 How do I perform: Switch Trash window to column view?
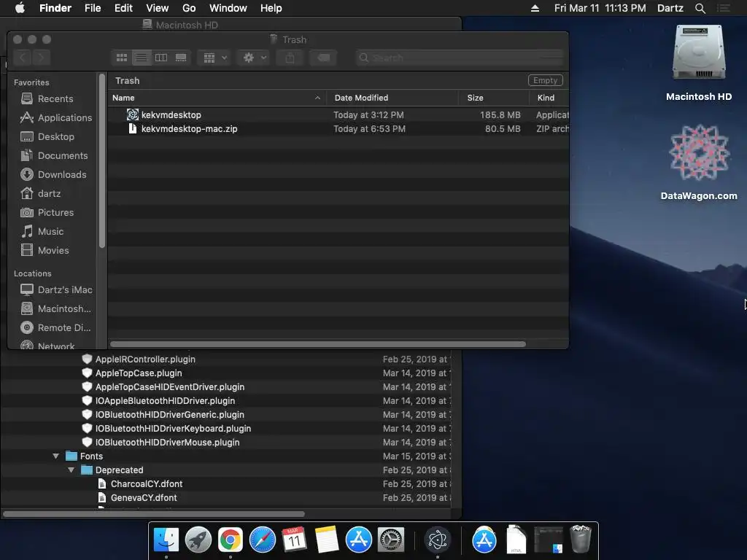click(161, 58)
